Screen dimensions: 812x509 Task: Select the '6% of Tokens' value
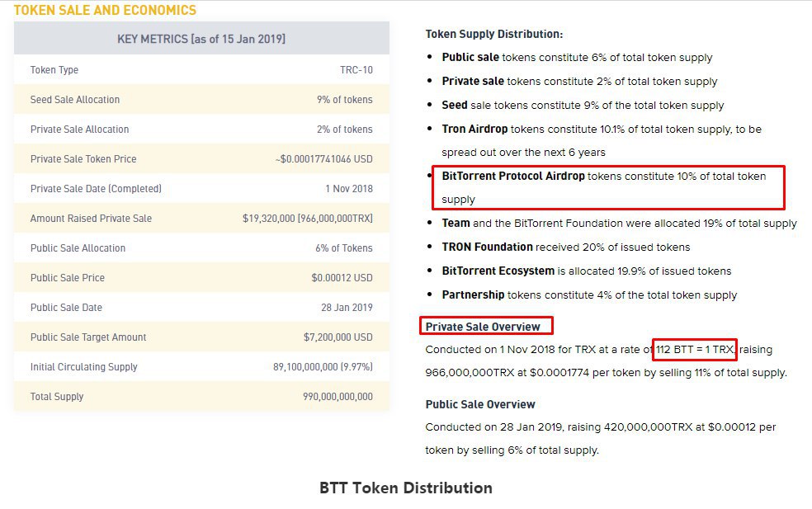point(344,248)
